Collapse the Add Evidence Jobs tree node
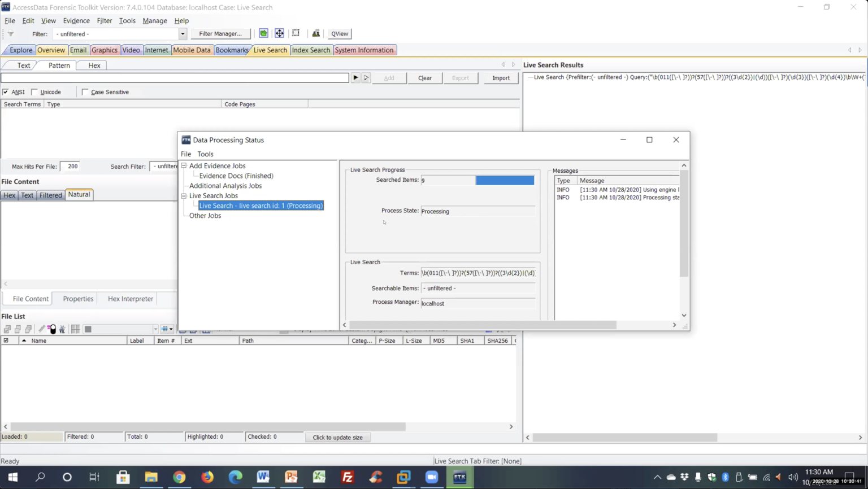 [184, 166]
